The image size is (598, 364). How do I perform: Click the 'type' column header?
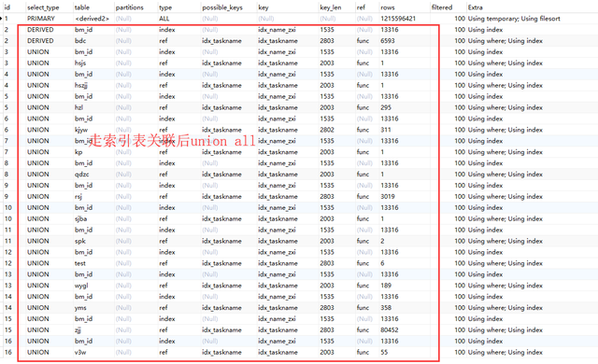[165, 7]
